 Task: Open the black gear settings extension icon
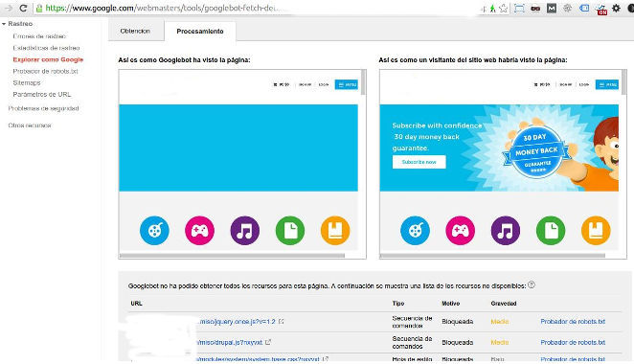616,8
